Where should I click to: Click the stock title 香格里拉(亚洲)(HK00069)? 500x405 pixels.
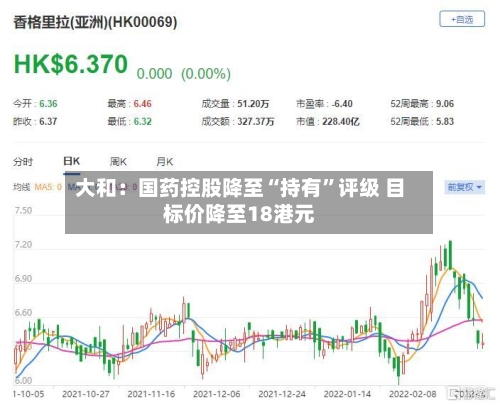[95, 22]
